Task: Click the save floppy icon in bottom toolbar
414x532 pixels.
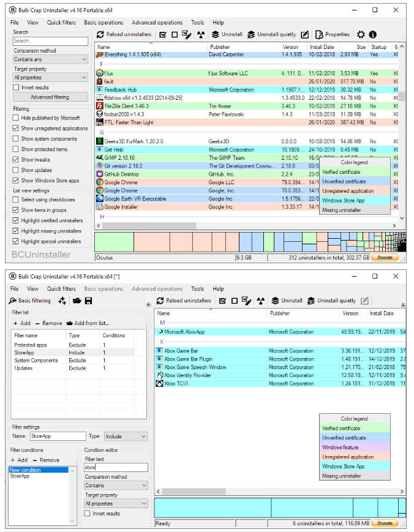Action: pyautogui.click(x=88, y=301)
